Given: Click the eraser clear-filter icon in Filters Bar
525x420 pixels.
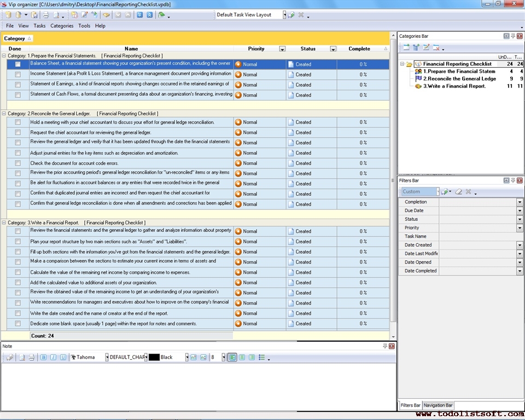Looking at the screenshot, I should coord(459,192).
